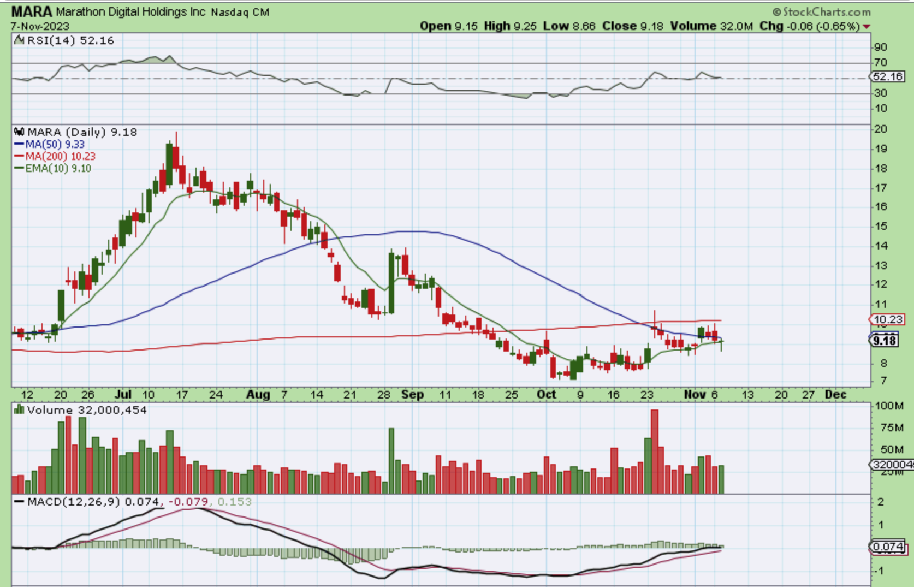Click the MARA (Daily) 9.18 price panel label
Screen dimensions: 914x588
[82, 132]
